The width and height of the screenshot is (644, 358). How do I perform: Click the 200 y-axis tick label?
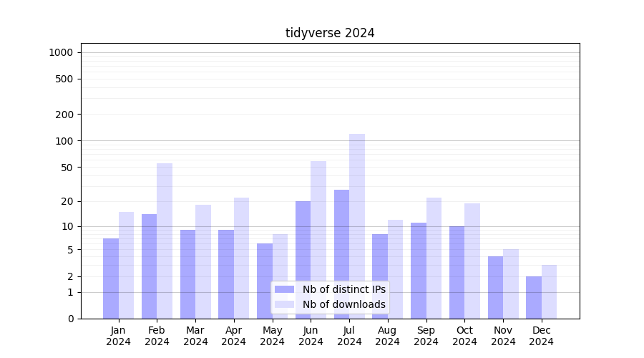pyautogui.click(x=64, y=115)
